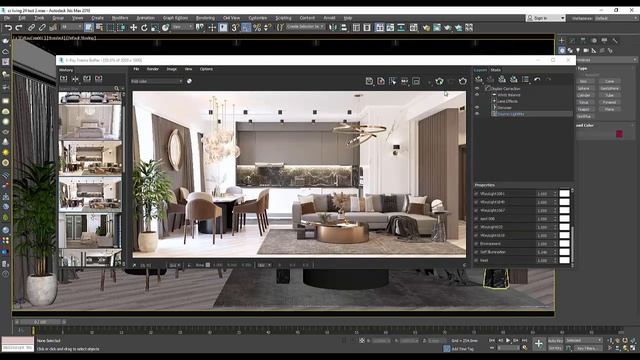Click the Undo arrow in main toolbar
The width and height of the screenshot is (640, 360).
click(x=8, y=28)
